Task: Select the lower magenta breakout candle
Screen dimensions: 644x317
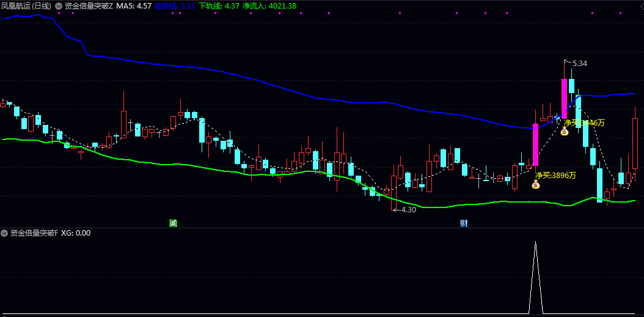Action: (x=536, y=144)
